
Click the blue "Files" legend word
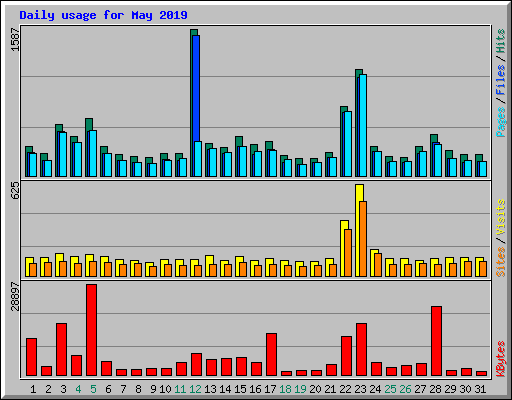(x=500, y=80)
